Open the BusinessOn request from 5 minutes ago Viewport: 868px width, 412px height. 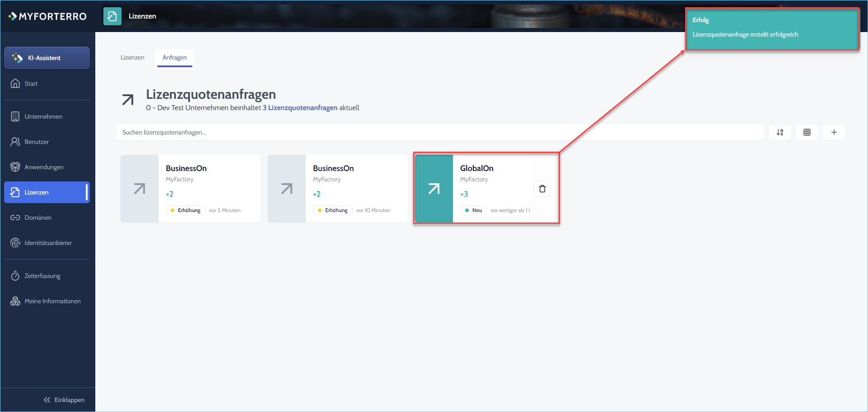coord(191,189)
